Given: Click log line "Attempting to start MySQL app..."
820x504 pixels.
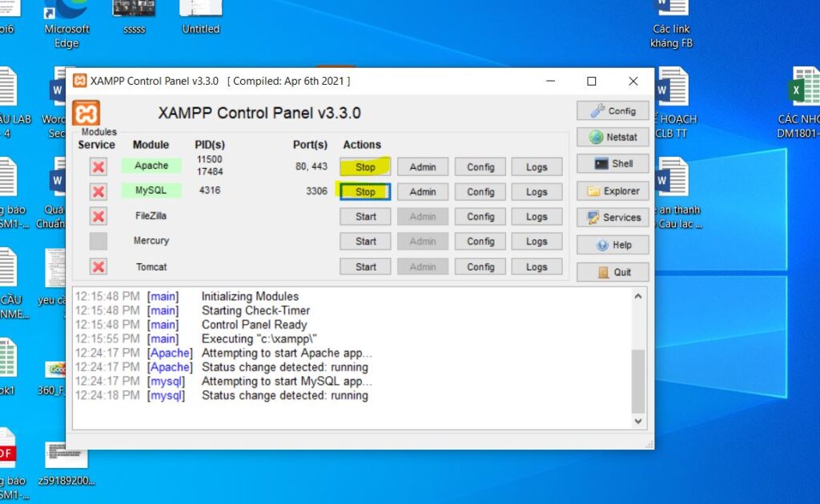Looking at the screenshot, I should point(287,382).
